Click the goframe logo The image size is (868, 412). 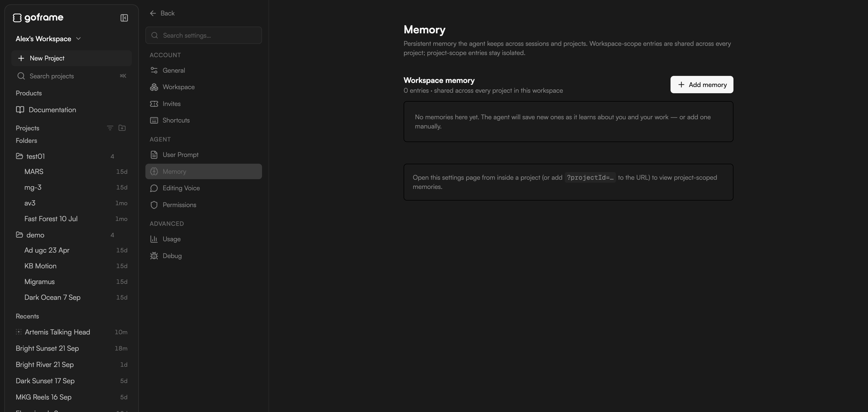click(38, 18)
